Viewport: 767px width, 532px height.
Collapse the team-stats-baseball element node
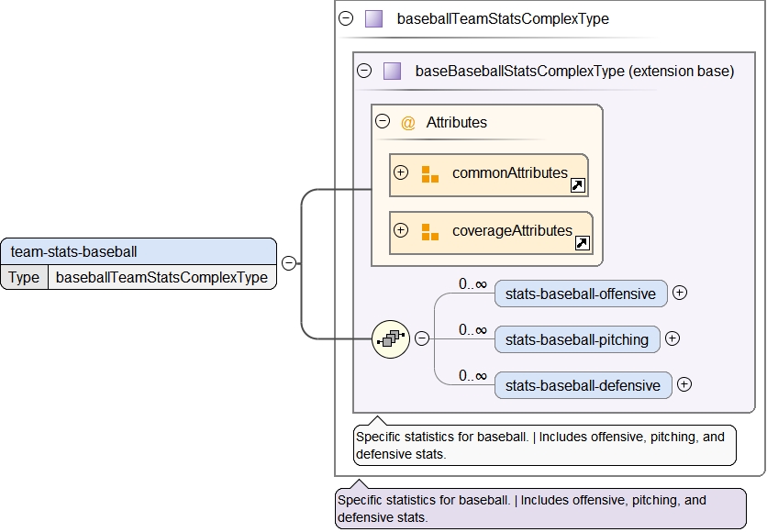289,263
